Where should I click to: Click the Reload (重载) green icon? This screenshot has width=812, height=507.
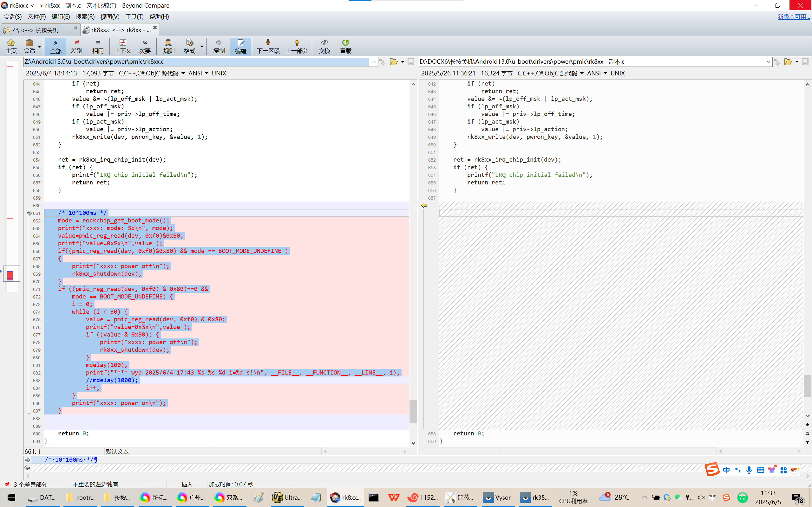tap(345, 46)
